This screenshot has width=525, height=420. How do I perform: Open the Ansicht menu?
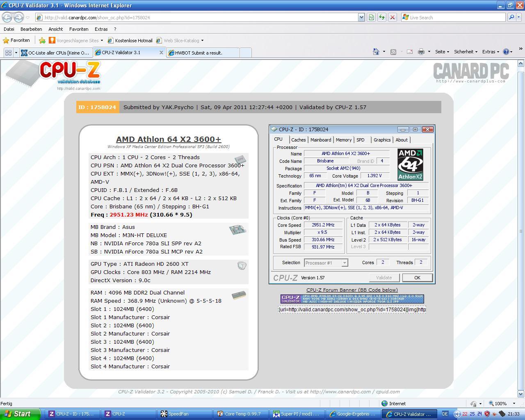(x=55, y=29)
